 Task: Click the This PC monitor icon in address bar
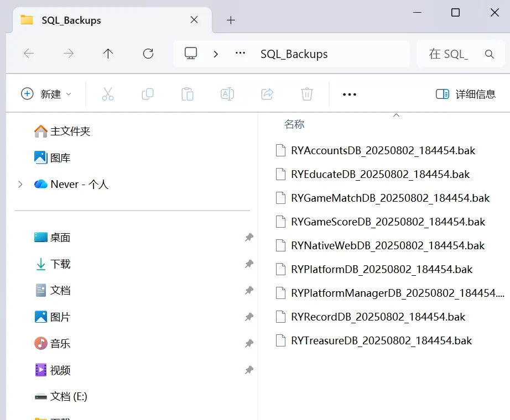click(x=191, y=53)
